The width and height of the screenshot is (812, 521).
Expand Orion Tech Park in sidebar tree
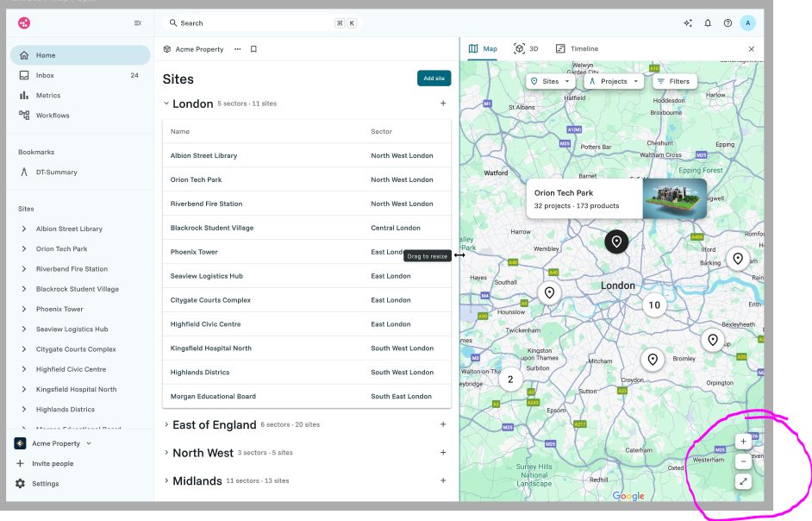24,248
